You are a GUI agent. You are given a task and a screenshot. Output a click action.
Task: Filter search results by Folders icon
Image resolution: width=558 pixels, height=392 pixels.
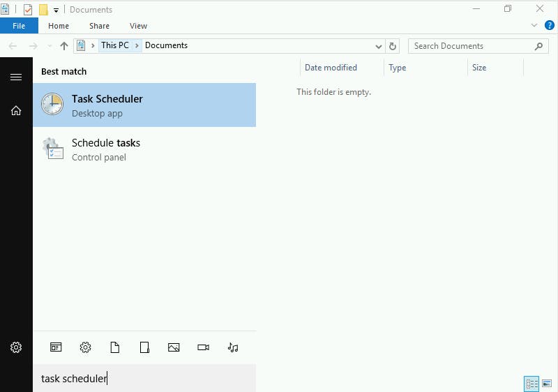[x=144, y=347]
